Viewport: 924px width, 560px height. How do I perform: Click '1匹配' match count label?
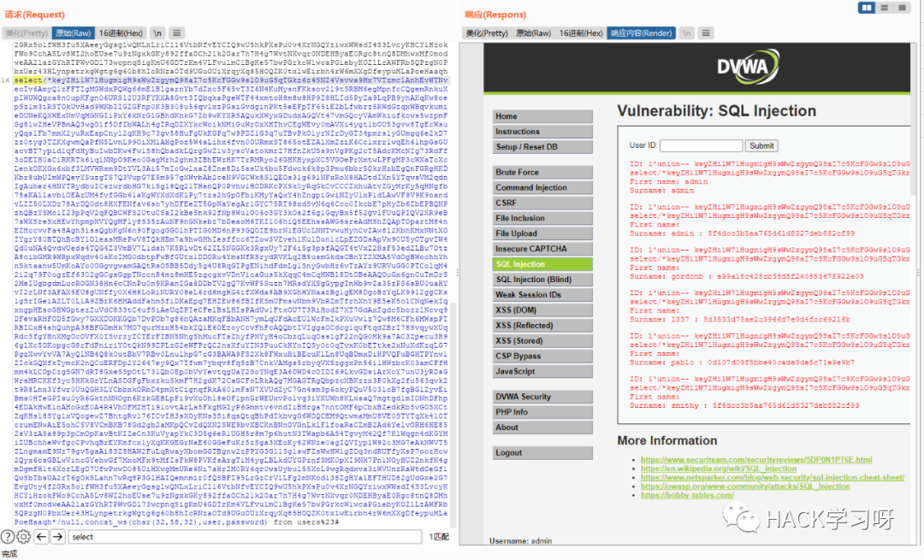(439, 536)
